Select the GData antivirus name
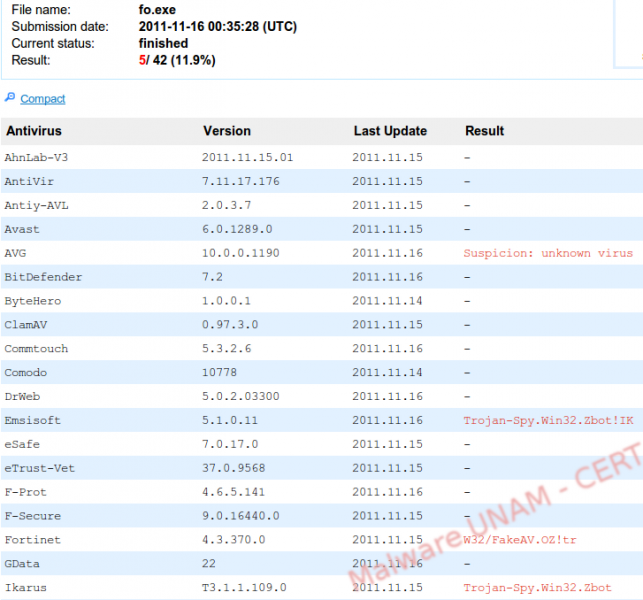This screenshot has height=600, width=643. (22, 563)
